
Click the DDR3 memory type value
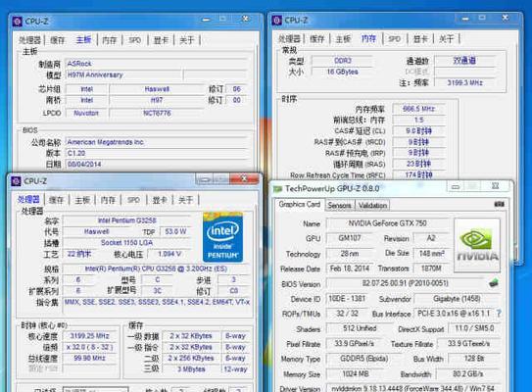(343, 61)
